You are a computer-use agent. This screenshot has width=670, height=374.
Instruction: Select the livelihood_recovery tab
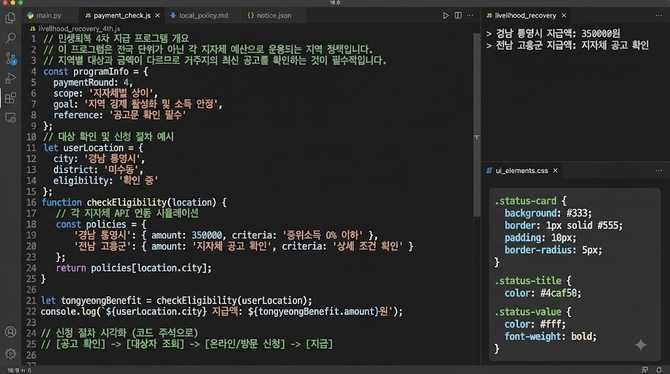tap(526, 15)
